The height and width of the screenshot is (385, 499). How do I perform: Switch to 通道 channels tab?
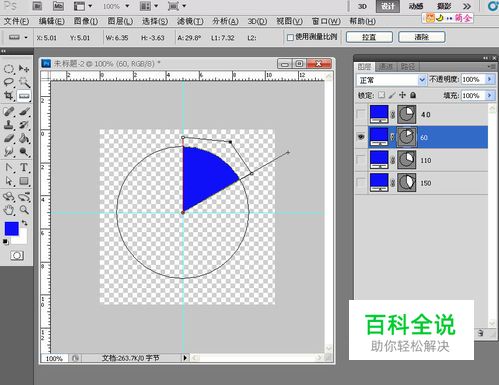386,67
